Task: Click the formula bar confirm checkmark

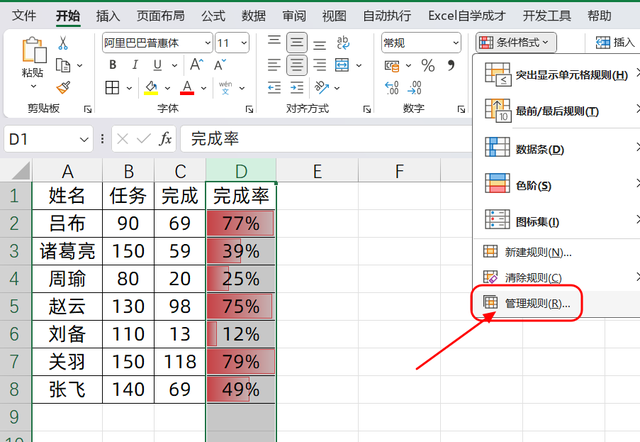Action: click(x=144, y=139)
